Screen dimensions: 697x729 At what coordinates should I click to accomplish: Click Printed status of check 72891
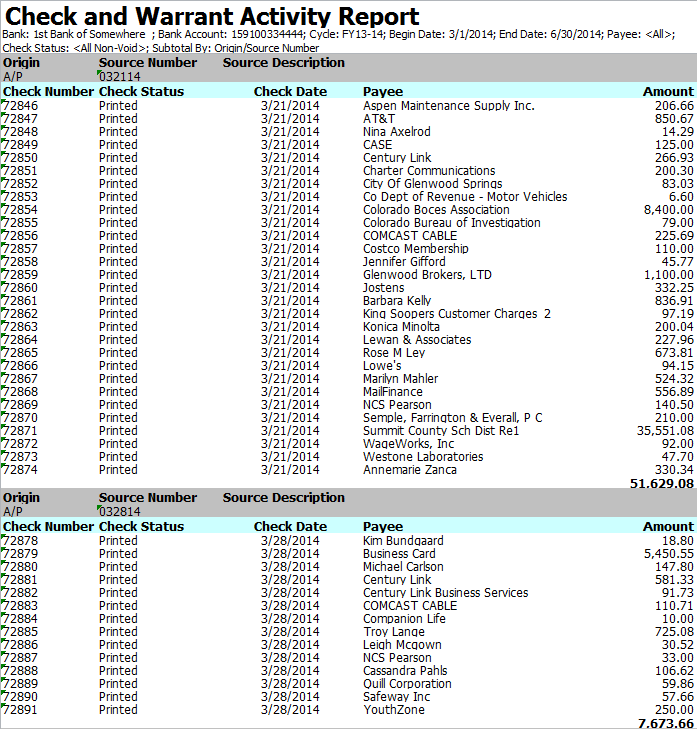(118, 710)
